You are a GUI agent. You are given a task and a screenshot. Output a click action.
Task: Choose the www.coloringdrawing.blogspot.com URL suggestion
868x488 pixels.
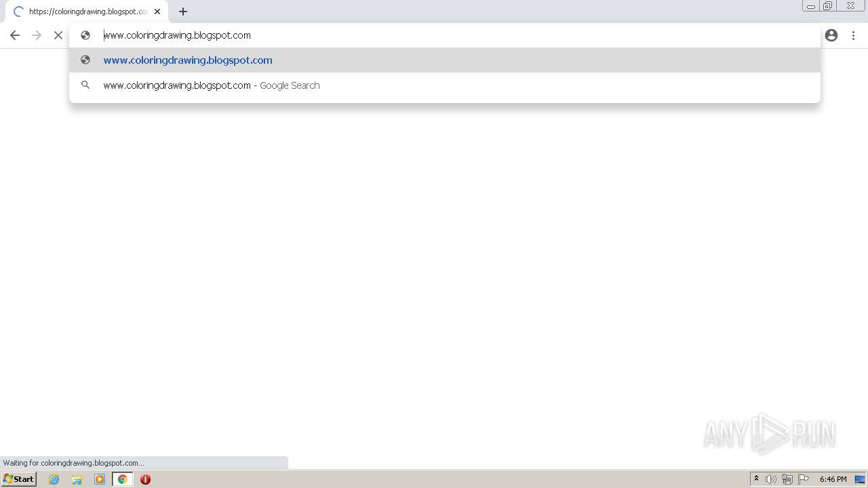[445, 60]
